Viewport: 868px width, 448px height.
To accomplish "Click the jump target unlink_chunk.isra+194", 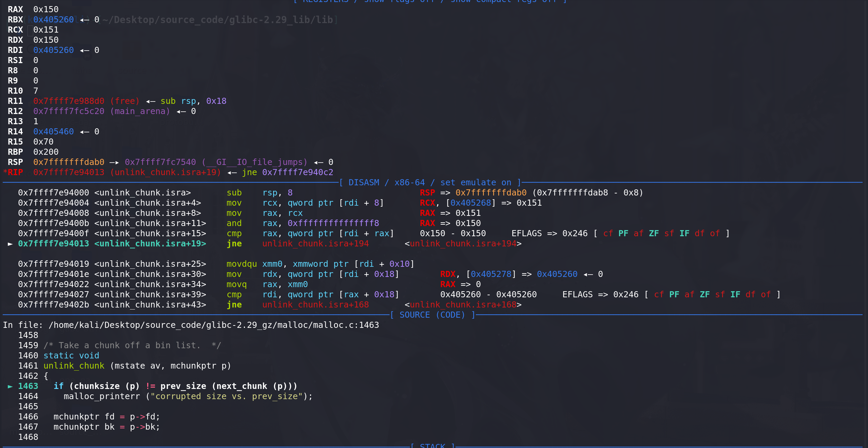I will tap(315, 244).
